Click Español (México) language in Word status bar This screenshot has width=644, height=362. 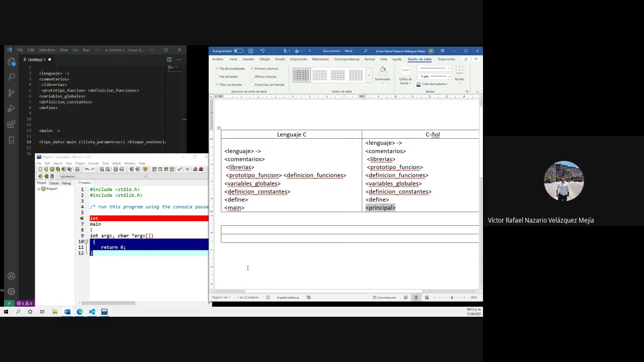288,298
